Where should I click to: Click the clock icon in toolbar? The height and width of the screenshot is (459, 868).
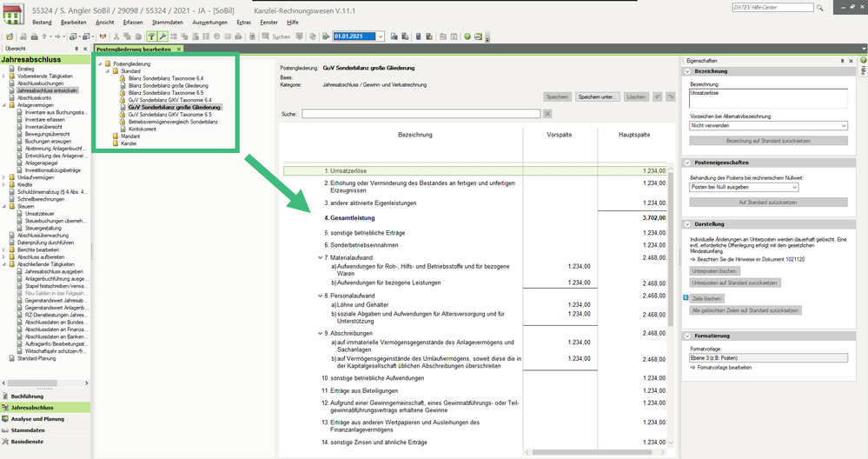coord(216,37)
